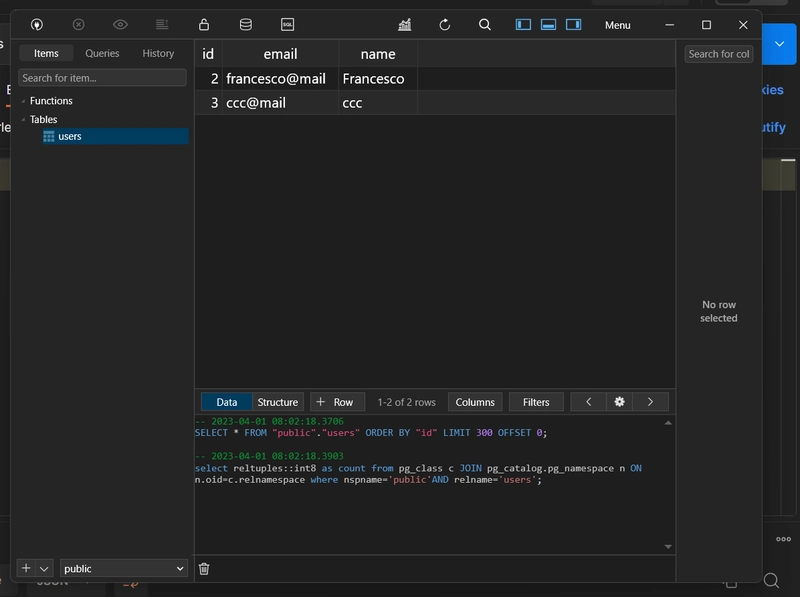This screenshot has width=800, height=597.
Task: Select the users table in tree
Action: pyautogui.click(x=115, y=136)
